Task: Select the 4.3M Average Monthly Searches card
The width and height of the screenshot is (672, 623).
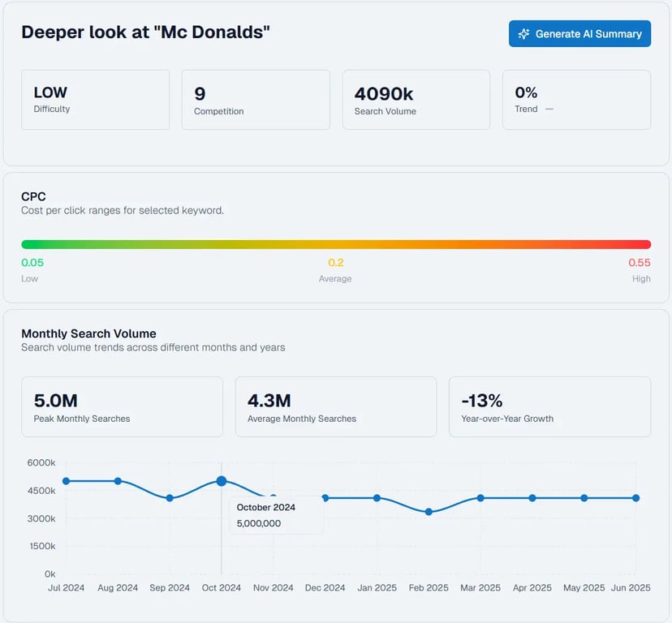Action: click(x=336, y=407)
